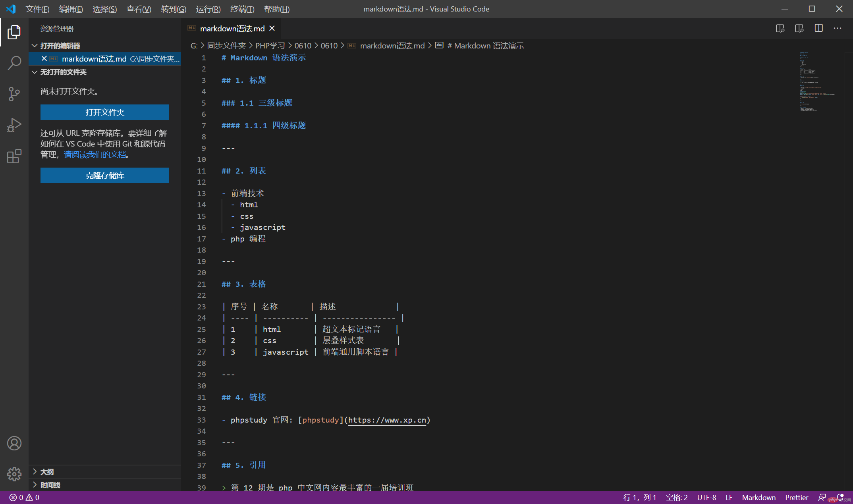Image resolution: width=853 pixels, height=504 pixels.
Task: Click the 资源管理器 panel title
Action: (x=57, y=29)
